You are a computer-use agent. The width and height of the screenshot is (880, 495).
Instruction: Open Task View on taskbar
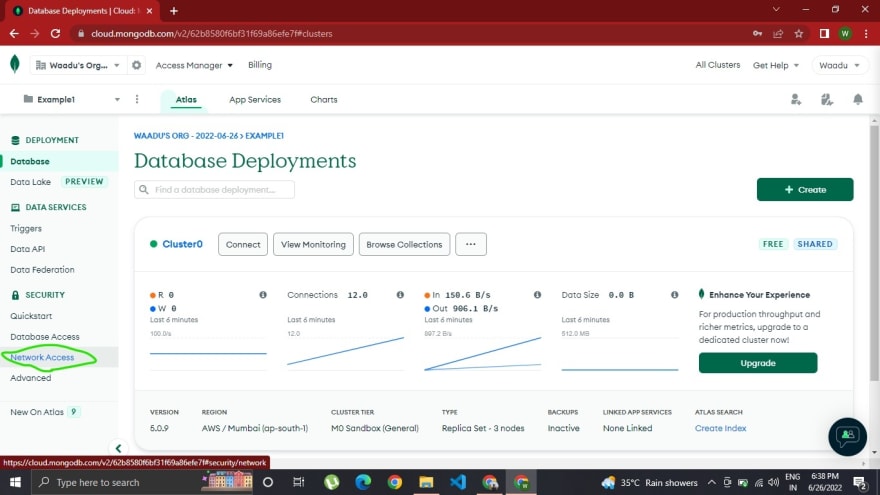coord(299,482)
